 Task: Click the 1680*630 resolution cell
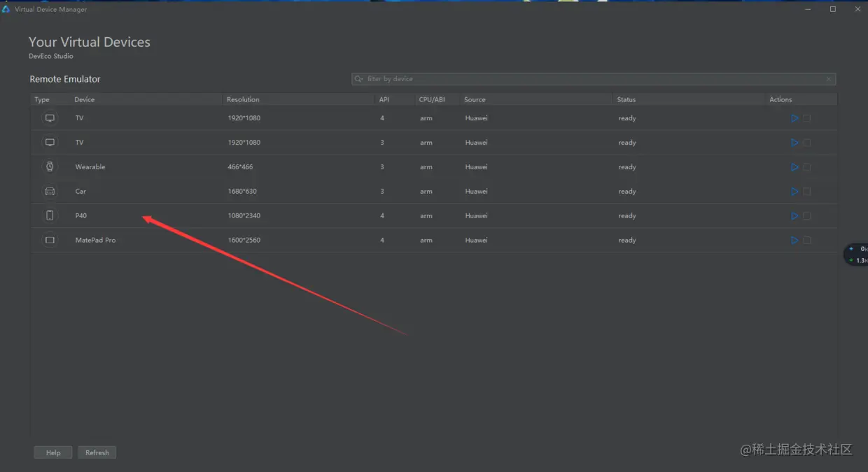click(243, 192)
